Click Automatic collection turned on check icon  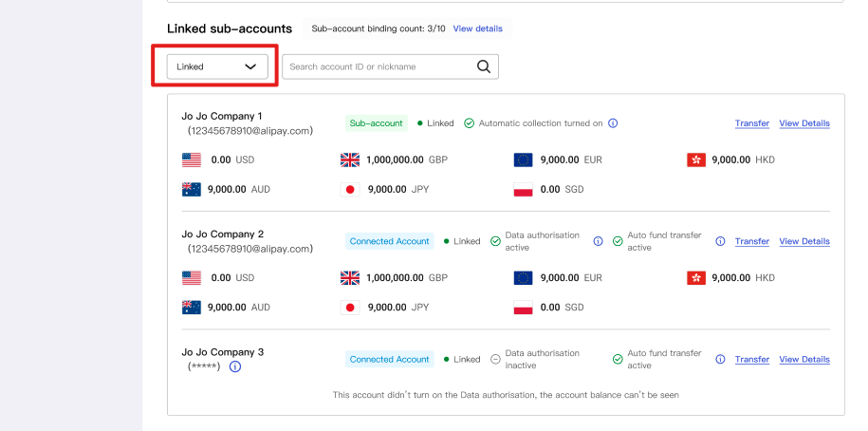tap(469, 123)
